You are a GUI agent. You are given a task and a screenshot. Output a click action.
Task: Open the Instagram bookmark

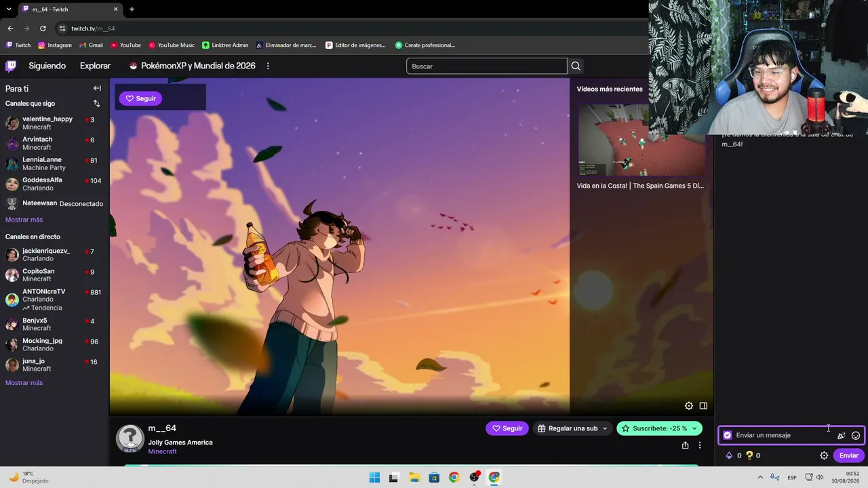click(55, 45)
